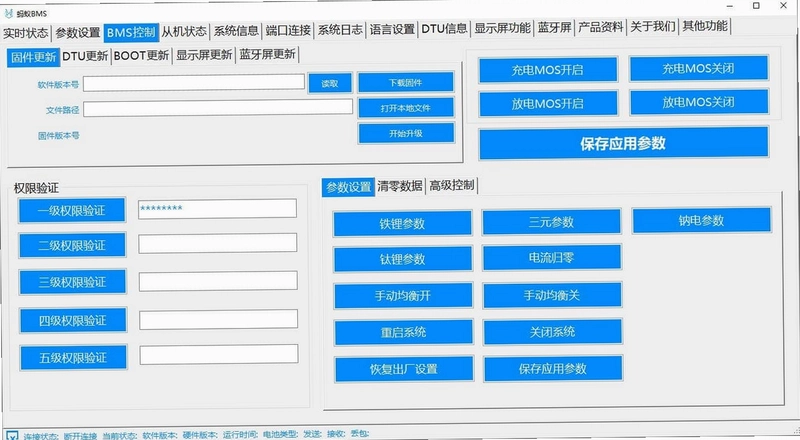This screenshot has width=800, height=440.
Task: Click the 恢复出厂设置 button
Action: [405, 369]
